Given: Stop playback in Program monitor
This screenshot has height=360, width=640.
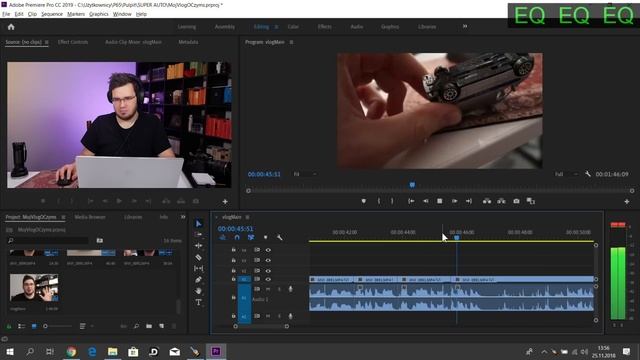Looking at the screenshot, I should 440,201.
